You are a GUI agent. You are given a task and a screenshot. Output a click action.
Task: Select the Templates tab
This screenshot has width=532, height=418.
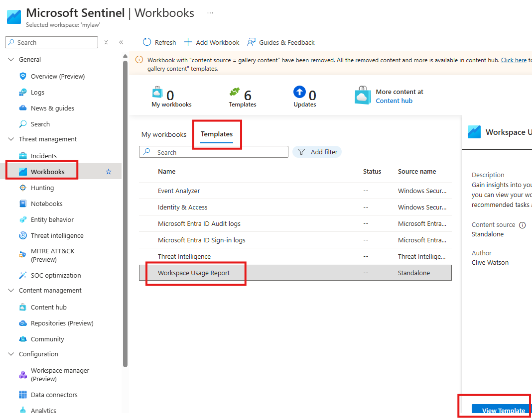pyautogui.click(x=217, y=134)
